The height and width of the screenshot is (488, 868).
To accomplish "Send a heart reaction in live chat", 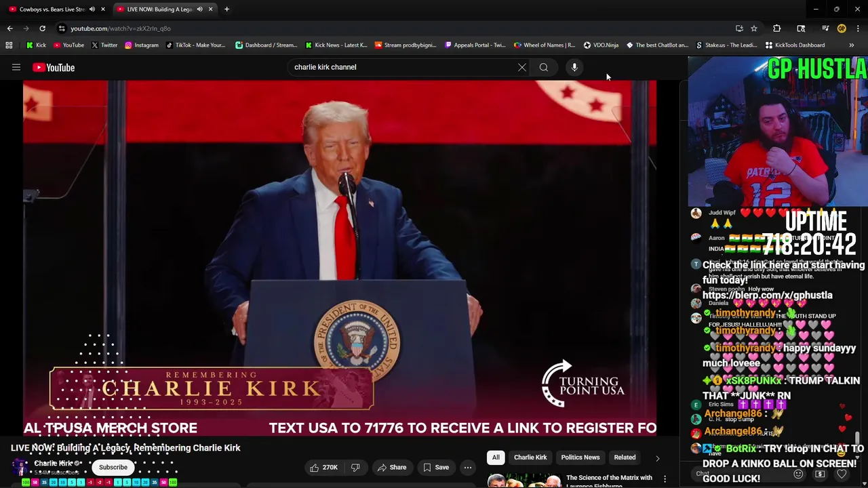I will [842, 474].
